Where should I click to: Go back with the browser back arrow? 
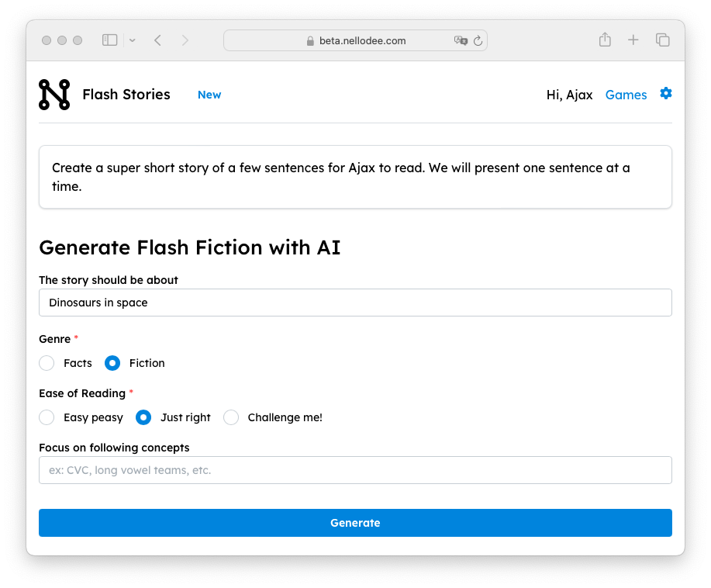click(x=157, y=40)
